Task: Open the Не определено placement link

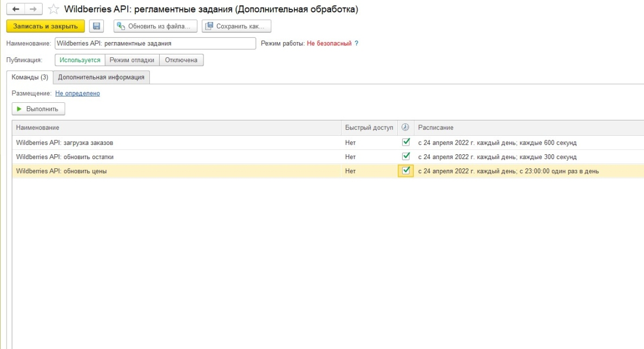Action: point(77,93)
